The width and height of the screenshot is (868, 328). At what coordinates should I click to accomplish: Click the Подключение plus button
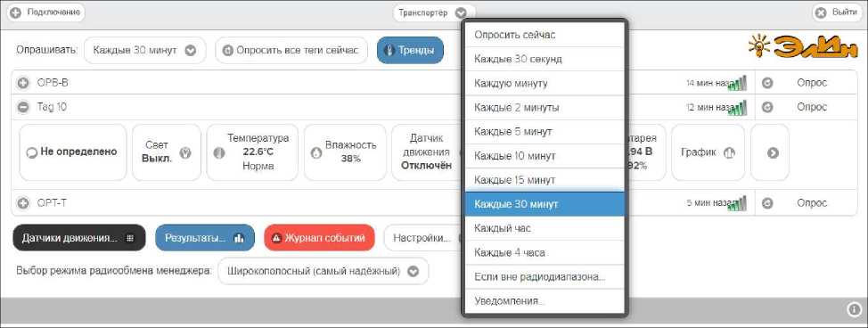tap(46, 12)
